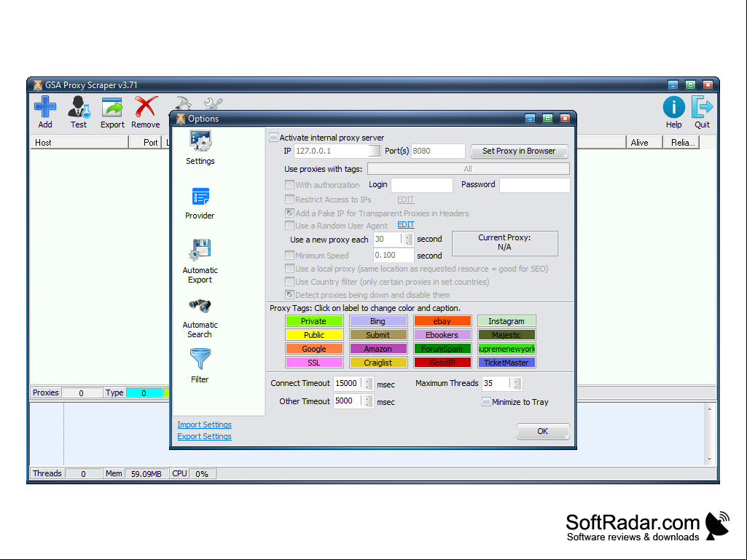Click the Craiglist tag label
This screenshot has width=747, height=560.
pyautogui.click(x=378, y=363)
